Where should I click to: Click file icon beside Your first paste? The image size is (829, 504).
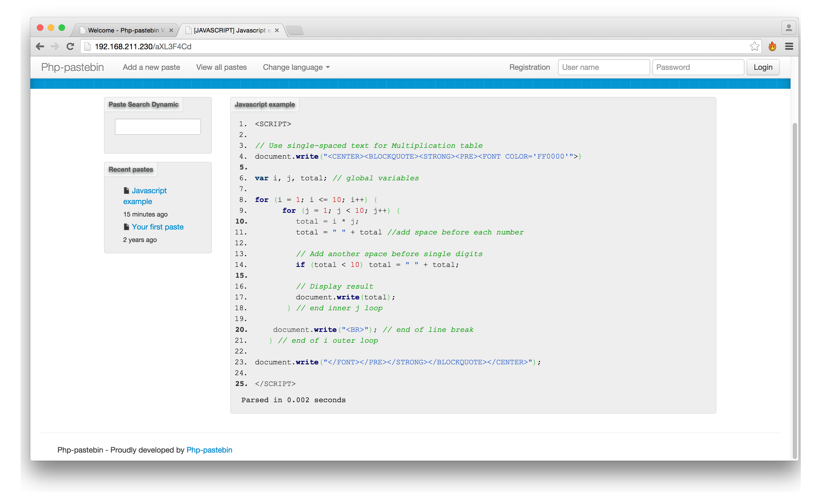pos(127,227)
